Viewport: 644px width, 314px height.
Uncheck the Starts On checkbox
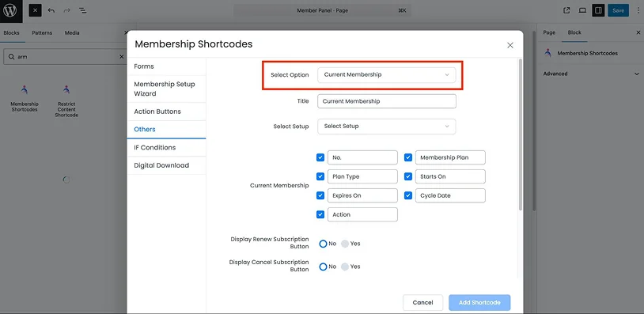[408, 176]
